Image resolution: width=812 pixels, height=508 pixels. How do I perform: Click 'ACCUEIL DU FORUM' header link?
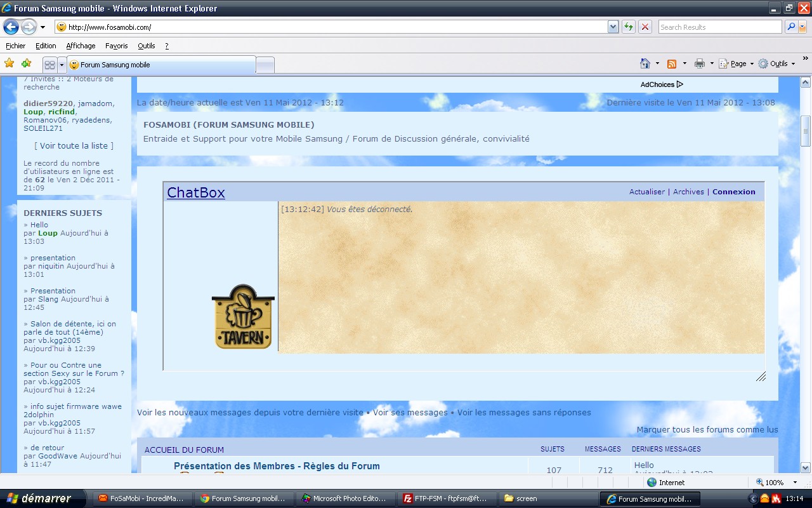point(184,450)
